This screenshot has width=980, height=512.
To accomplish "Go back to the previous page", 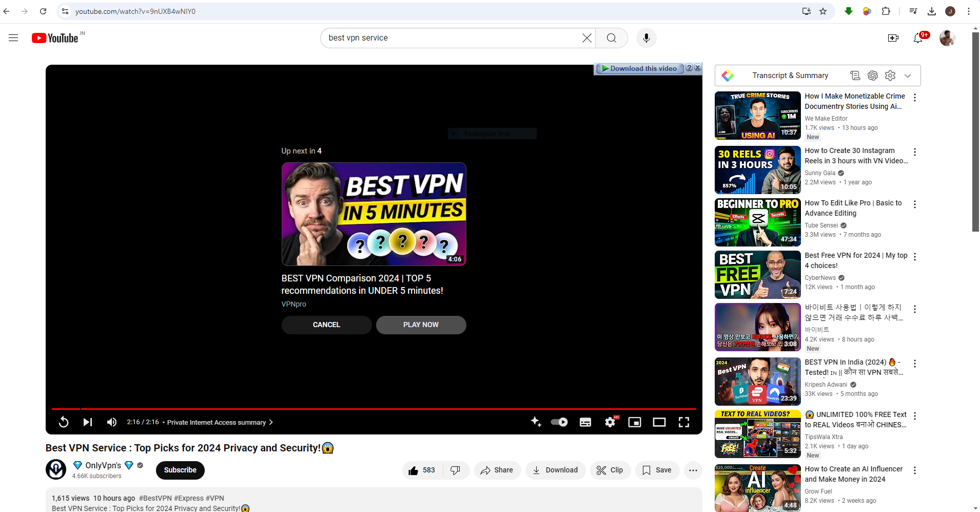I will tap(7, 11).
